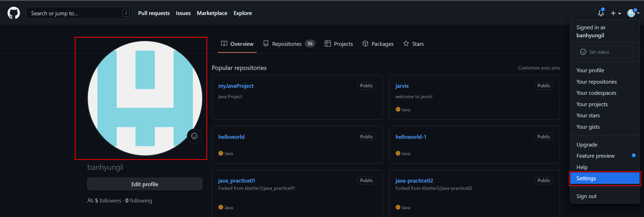Focus the Search or jump to field

(x=79, y=13)
